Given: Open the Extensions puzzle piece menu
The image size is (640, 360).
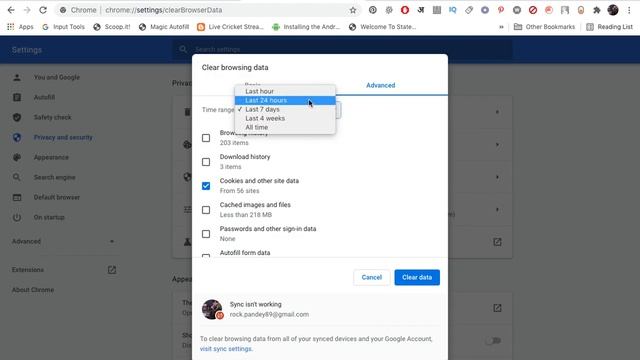Looking at the screenshot, I should 597,10.
